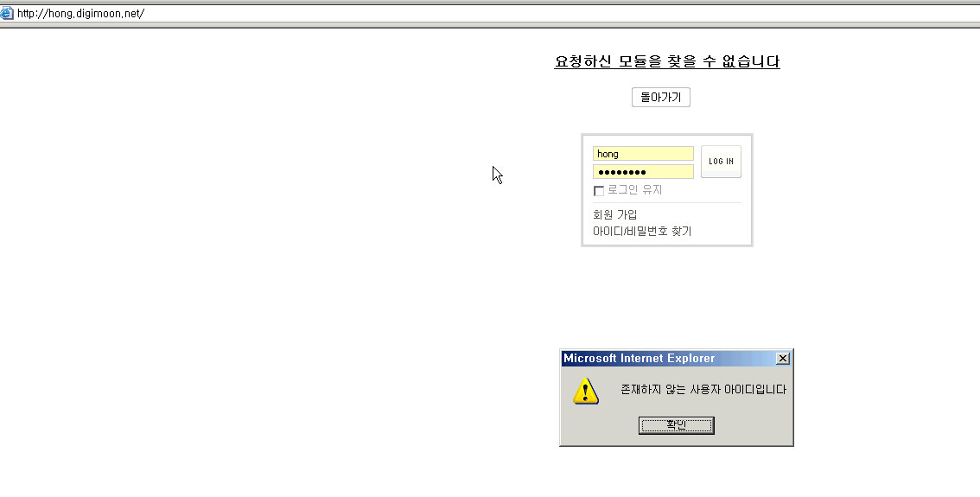Open the 회원 가입 link
Viewport: 980px width, 497px height.
[615, 214]
